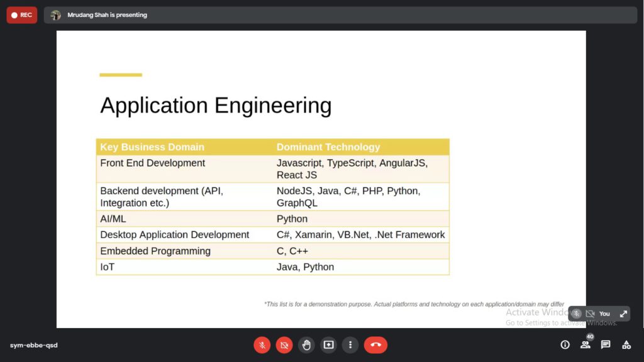Viewport: 644px width, 362px height.
Task: Turn your camera back on
Action: 284,344
